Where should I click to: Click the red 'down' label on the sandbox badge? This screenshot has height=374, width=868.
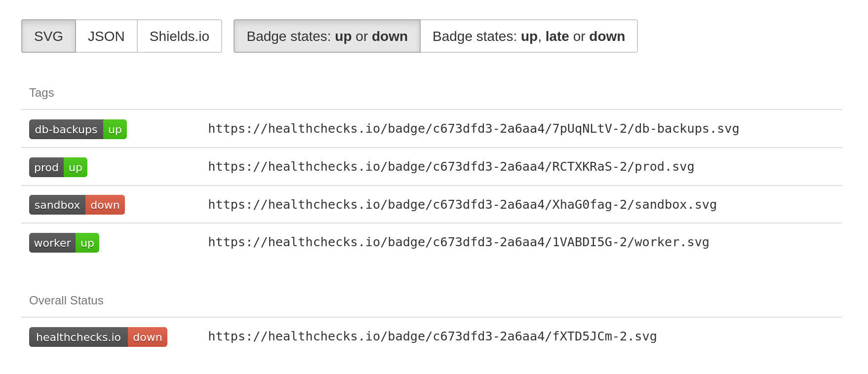[x=105, y=204]
